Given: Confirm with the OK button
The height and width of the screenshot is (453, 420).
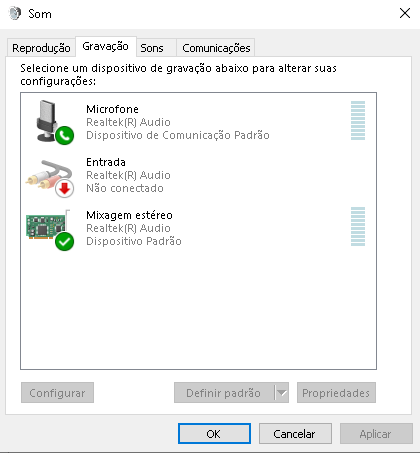Looking at the screenshot, I should tap(214, 434).
